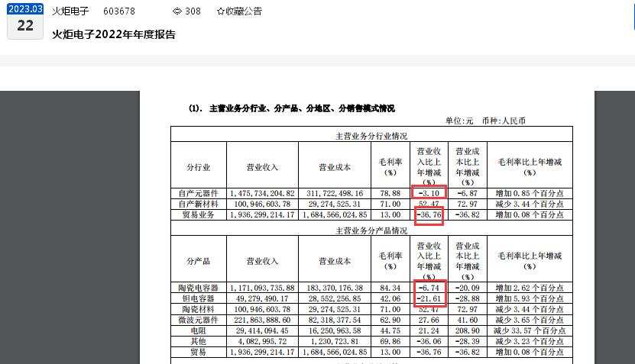
Task: Click the 电阻 row label
Action: tap(199, 330)
